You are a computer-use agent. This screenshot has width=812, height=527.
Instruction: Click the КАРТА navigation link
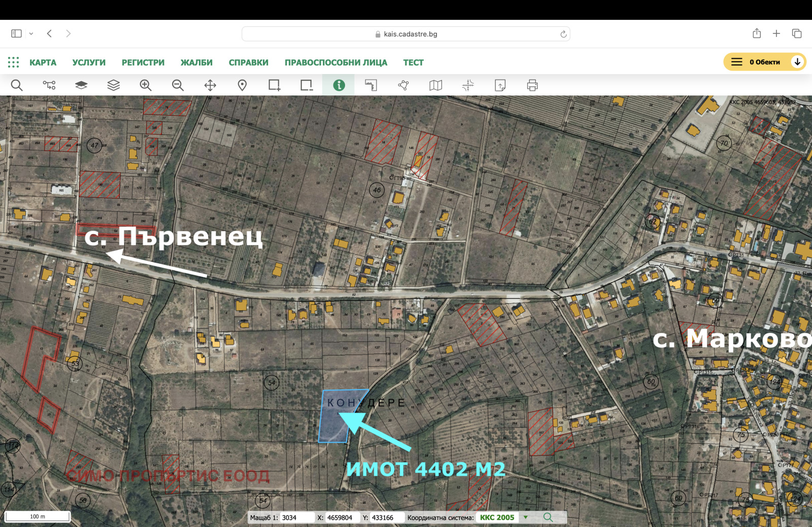(44, 62)
